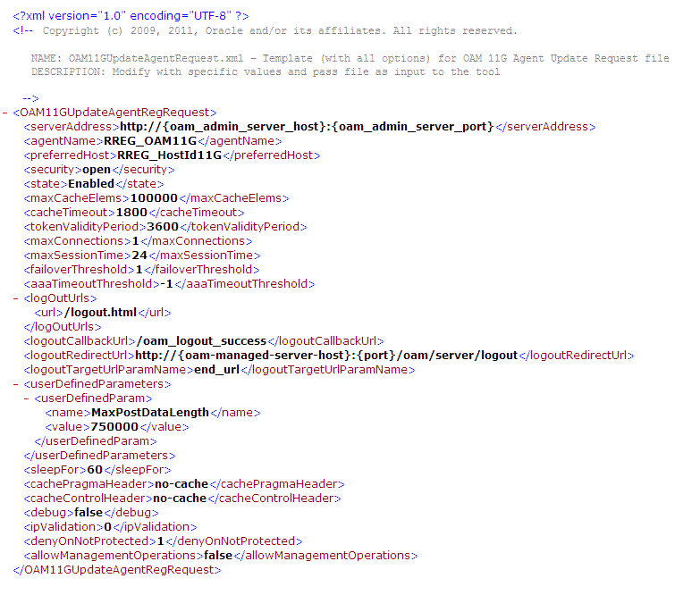
Task: Click the allowManagementOperations value false
Action: [x=218, y=556]
